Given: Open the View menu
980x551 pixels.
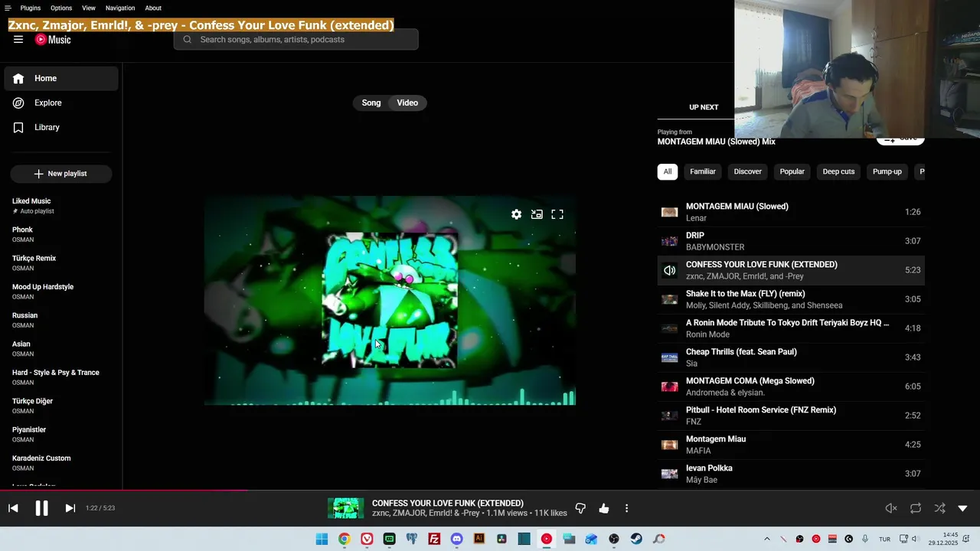Looking at the screenshot, I should pyautogui.click(x=89, y=8).
